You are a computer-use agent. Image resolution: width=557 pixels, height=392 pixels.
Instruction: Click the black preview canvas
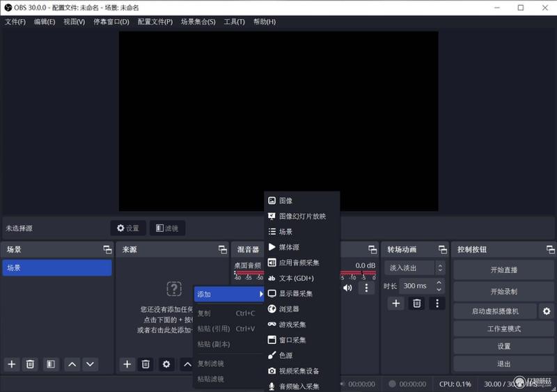point(278,121)
